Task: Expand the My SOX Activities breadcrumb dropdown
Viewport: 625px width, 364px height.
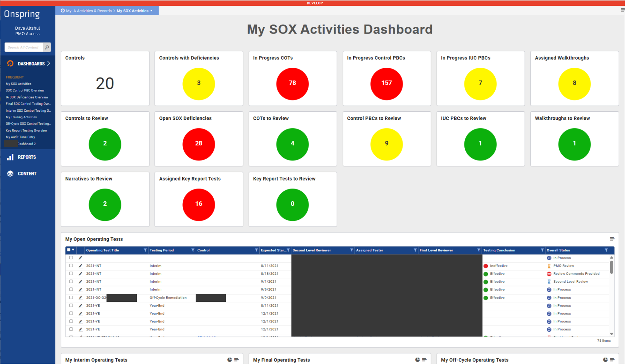Action: (151, 11)
